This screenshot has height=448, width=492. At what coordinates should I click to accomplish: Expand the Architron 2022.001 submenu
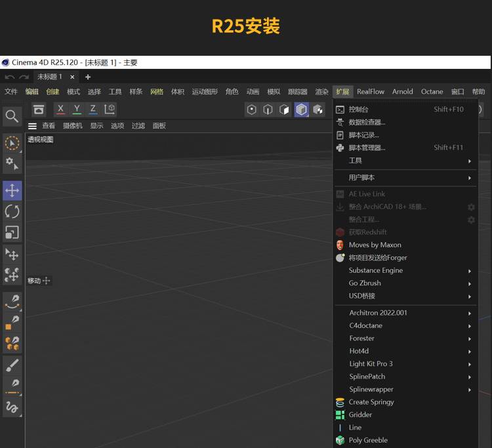tap(405, 313)
